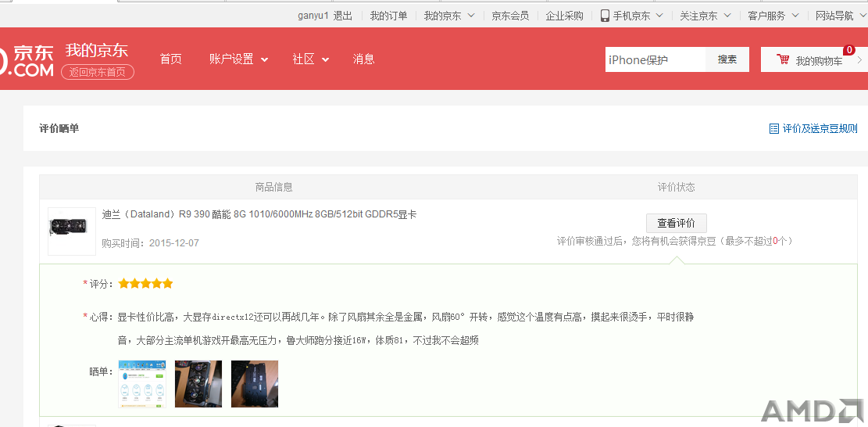Click the list icon beside 评价及送京豆规则
This screenshot has height=427, width=868.
click(774, 128)
